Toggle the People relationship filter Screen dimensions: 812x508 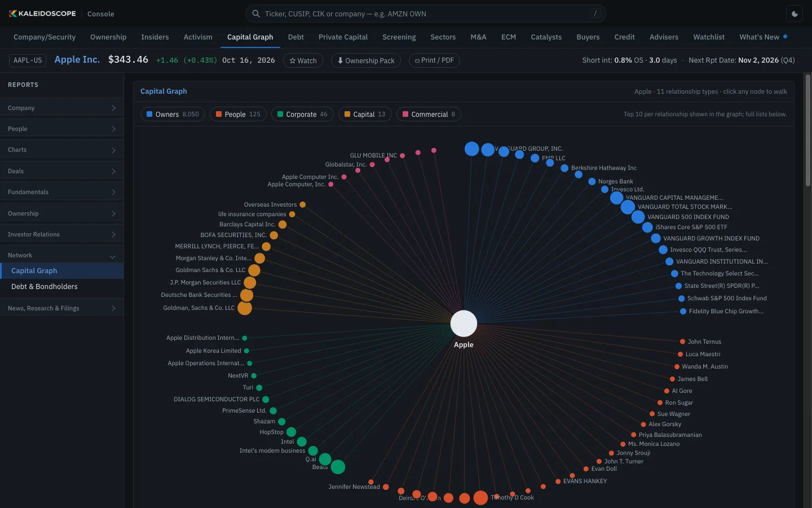239,114
